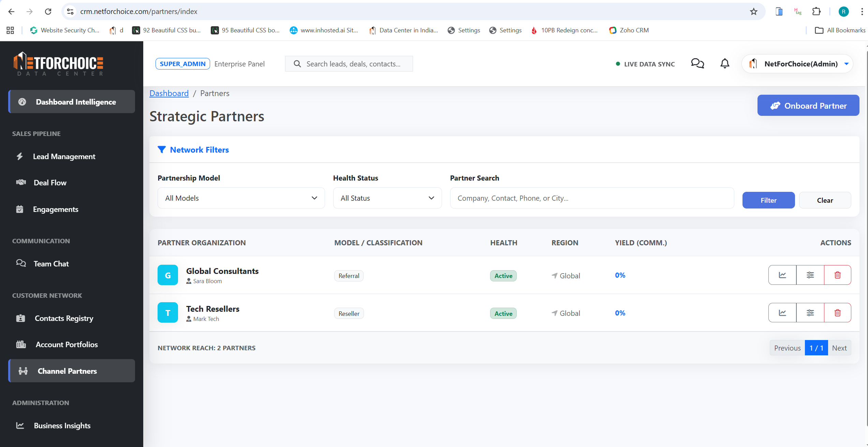
Task: Open analytics chart for Global Consultants
Action: pos(782,275)
